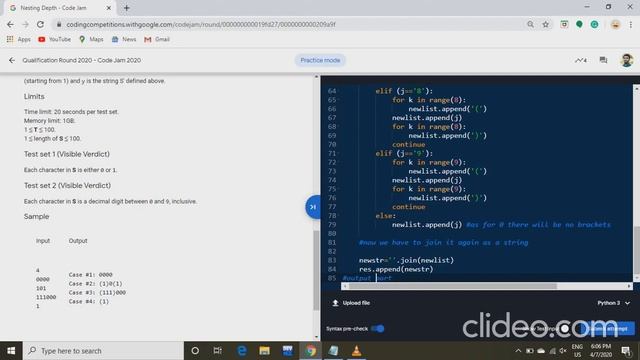The height and width of the screenshot is (360, 640).
Task: Click the code line res.append(newstr)
Action: [x=396, y=269]
